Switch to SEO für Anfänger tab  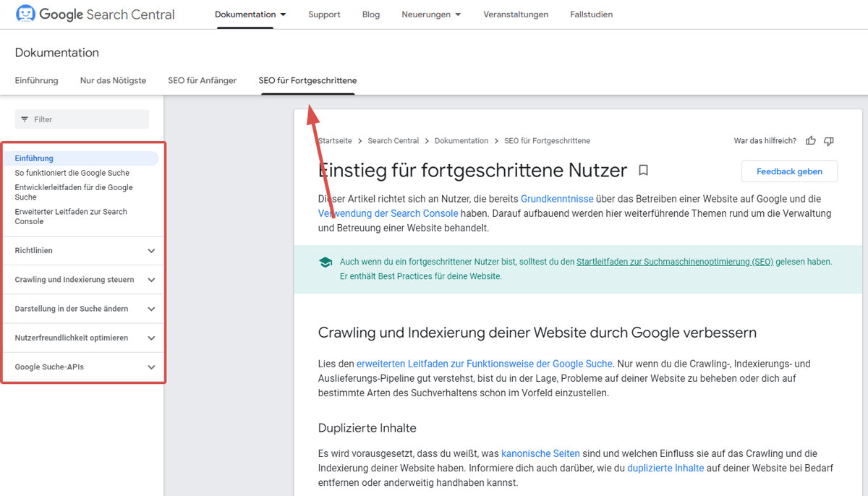pyautogui.click(x=202, y=80)
